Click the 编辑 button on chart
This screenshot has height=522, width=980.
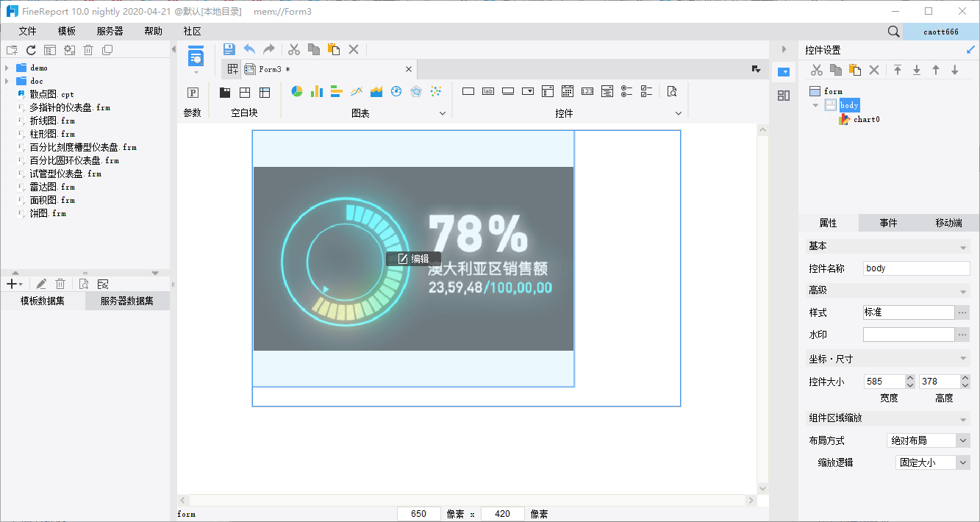tap(413, 259)
